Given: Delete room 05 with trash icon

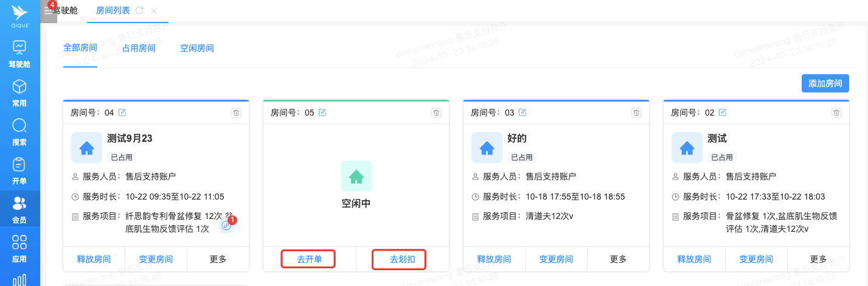Looking at the screenshot, I should (x=436, y=113).
